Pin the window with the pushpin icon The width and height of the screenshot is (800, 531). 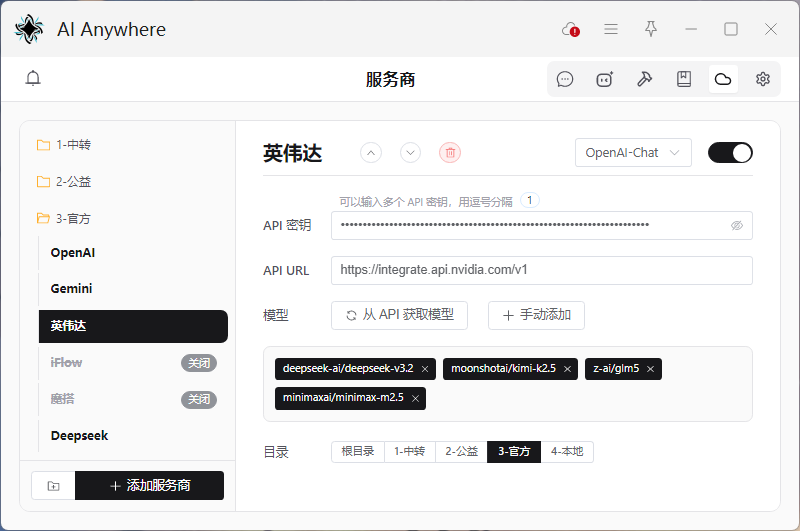coord(651,29)
